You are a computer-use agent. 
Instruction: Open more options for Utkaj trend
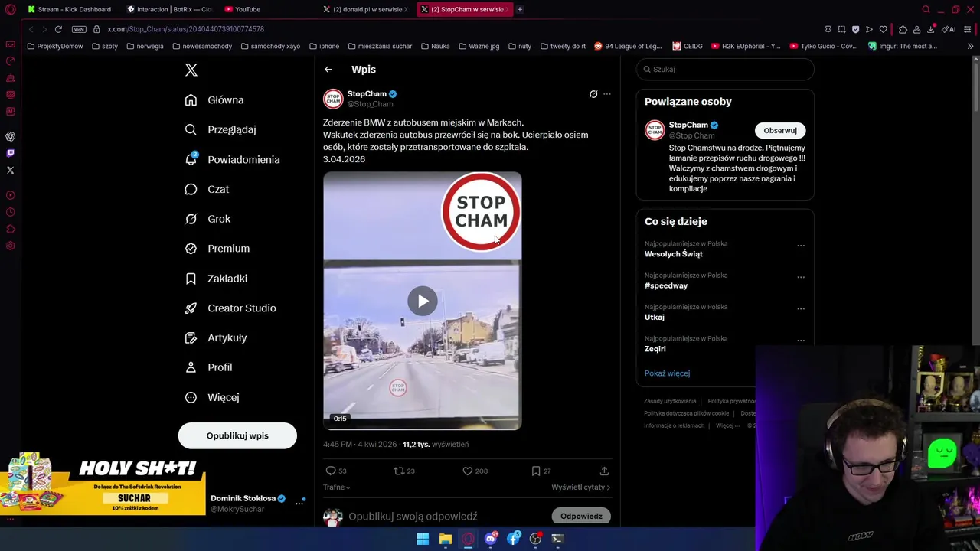point(801,308)
